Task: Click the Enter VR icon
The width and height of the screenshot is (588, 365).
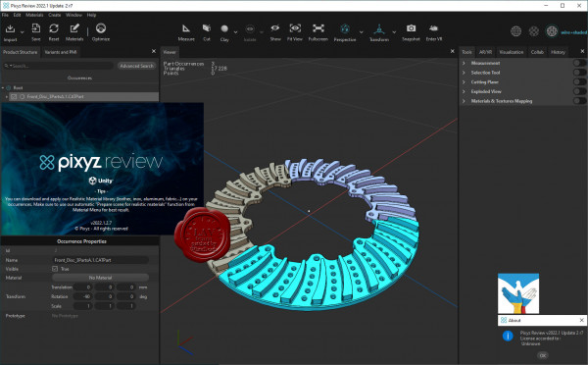Action: click(x=433, y=28)
